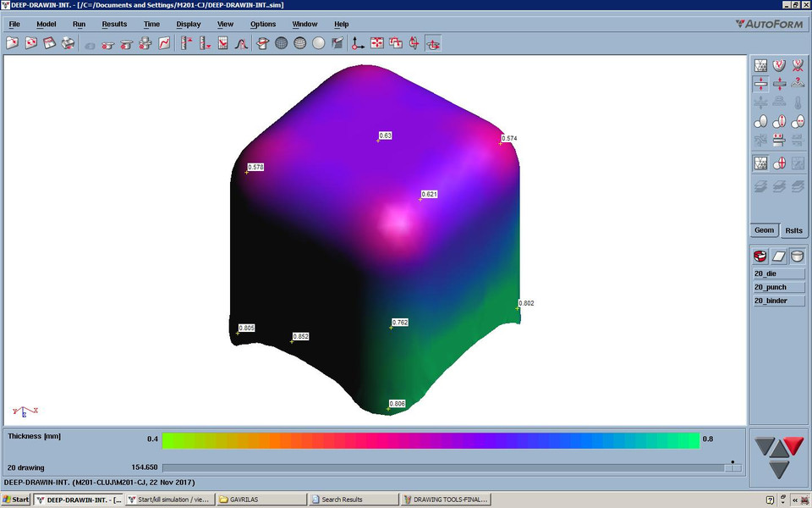Toggle the punch shape display icon
Screen dimensions: 812x508
[x=780, y=256]
